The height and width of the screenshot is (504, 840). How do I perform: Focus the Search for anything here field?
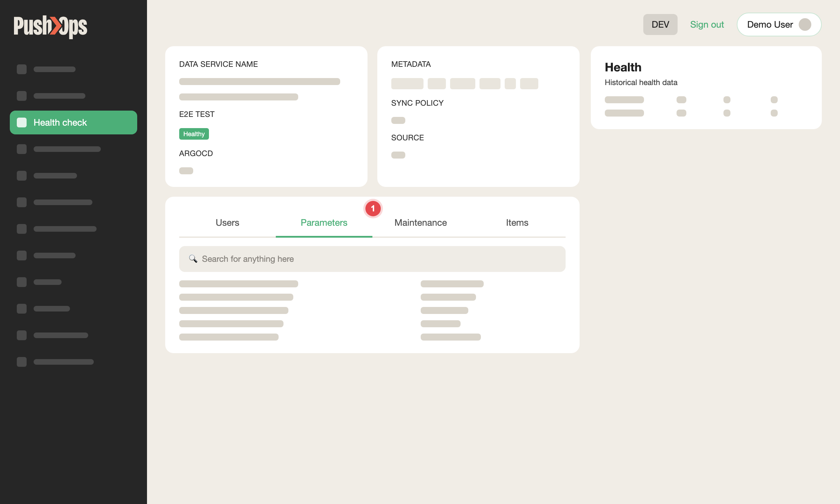coord(372,259)
